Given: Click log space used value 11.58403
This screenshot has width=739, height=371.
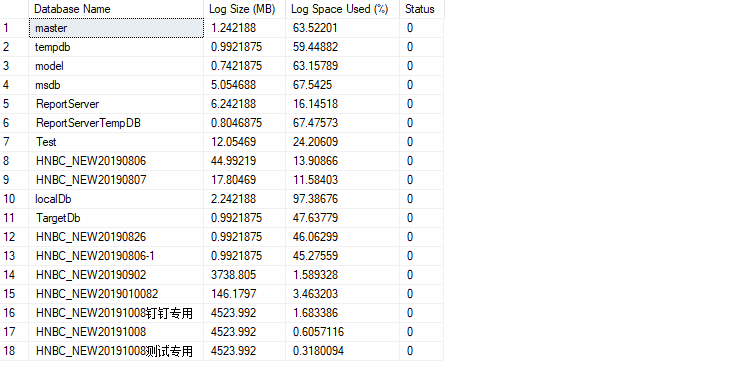Looking at the screenshot, I should tap(315, 180).
